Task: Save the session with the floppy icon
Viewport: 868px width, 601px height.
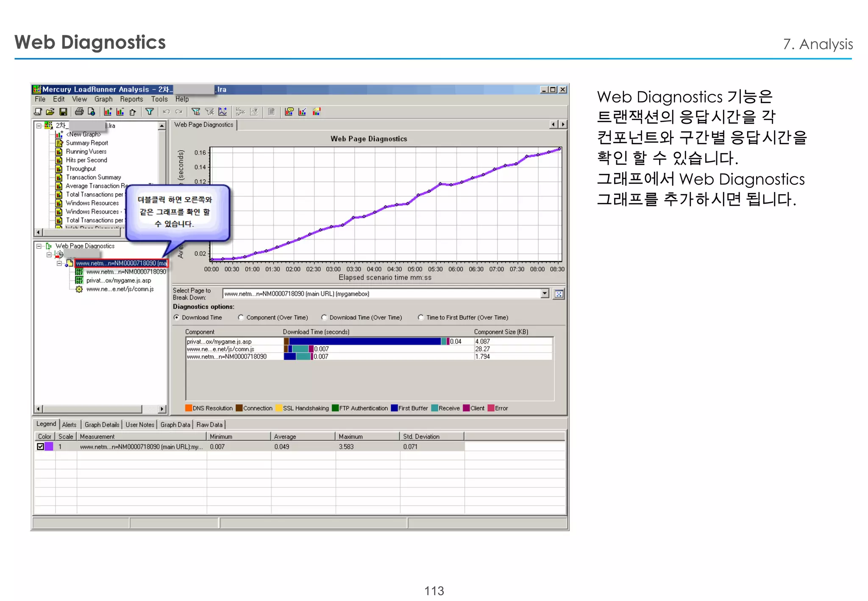Action: pos(63,111)
